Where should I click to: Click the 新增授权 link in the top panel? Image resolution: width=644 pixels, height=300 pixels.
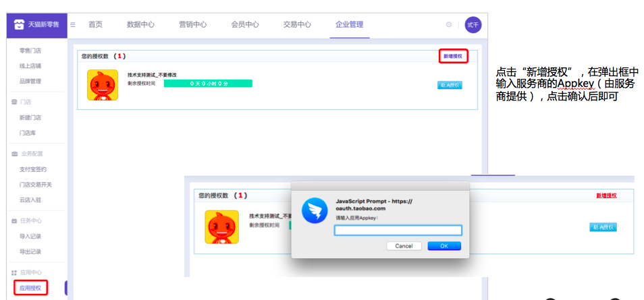click(x=452, y=56)
